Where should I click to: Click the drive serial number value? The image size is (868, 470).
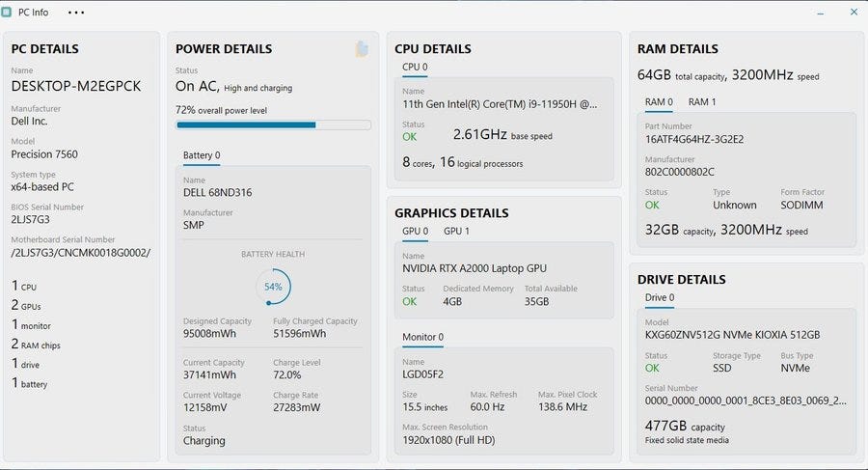coord(746,401)
